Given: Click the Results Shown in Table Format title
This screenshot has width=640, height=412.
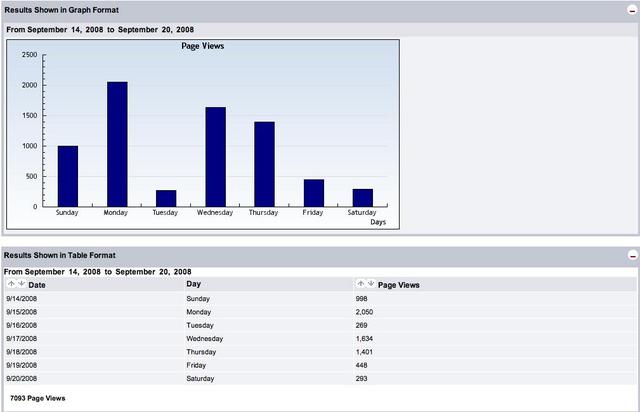Looking at the screenshot, I should [60, 255].
